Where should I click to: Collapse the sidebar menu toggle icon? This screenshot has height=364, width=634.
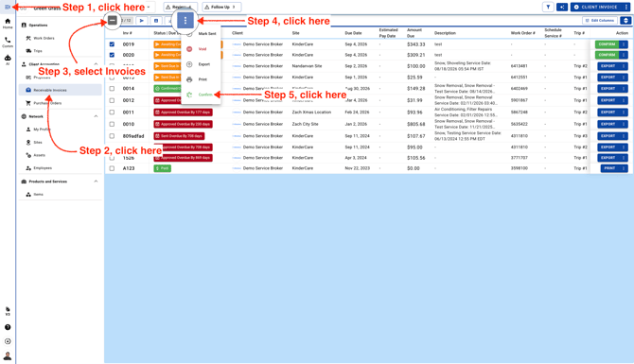click(x=8, y=7)
